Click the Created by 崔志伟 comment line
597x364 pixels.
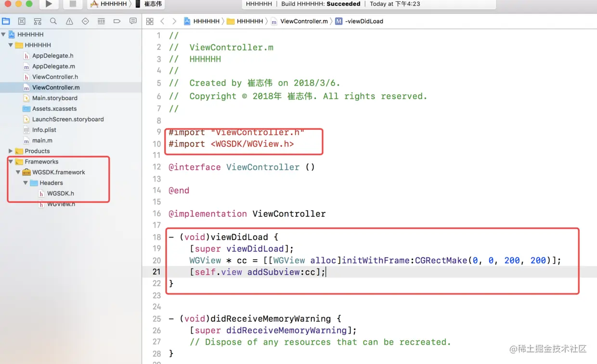[254, 83]
